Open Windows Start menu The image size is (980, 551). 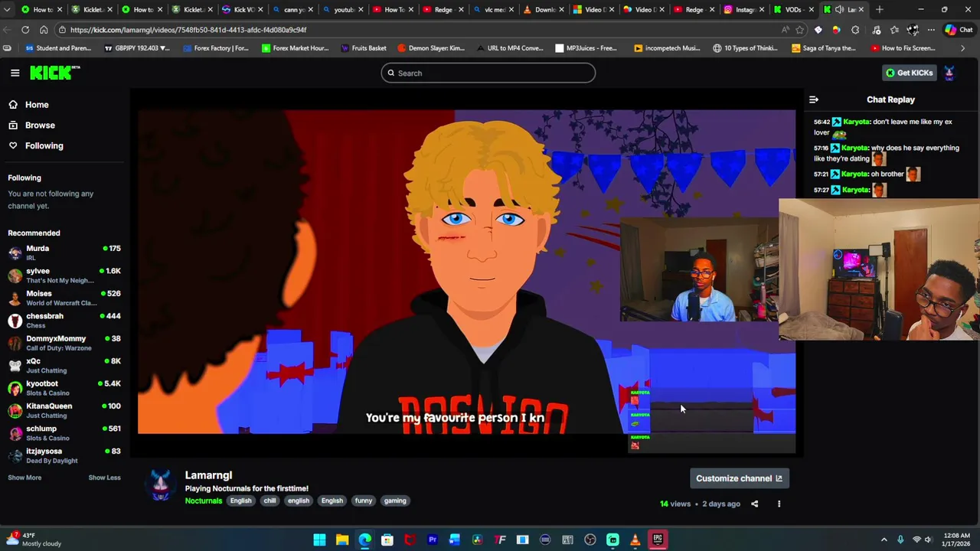[x=319, y=540]
